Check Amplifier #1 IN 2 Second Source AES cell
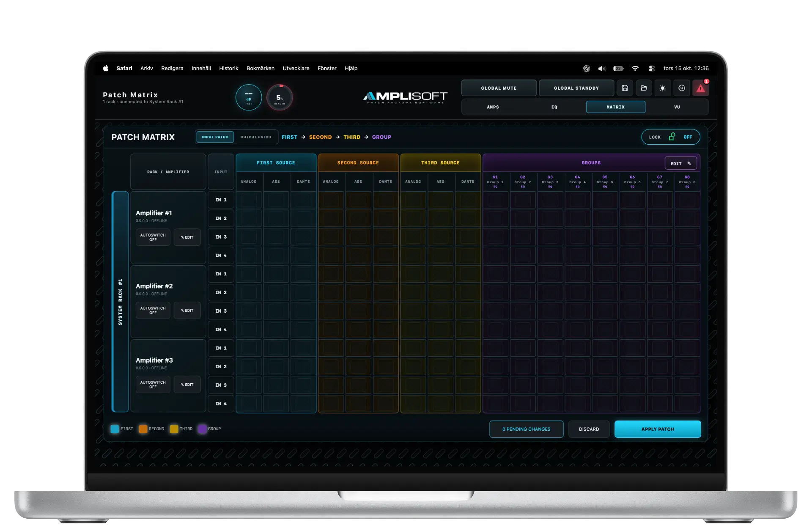This screenshot has width=812, height=528. tap(358, 218)
